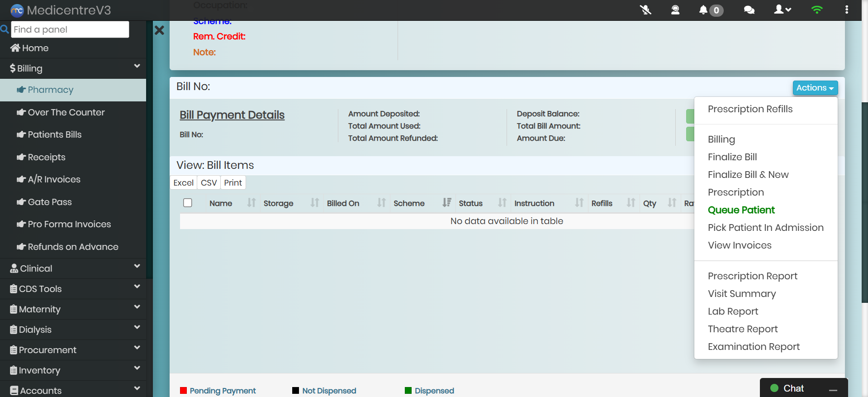This screenshot has height=397, width=868.
Task: Close the panel with the X icon
Action: coord(159,30)
